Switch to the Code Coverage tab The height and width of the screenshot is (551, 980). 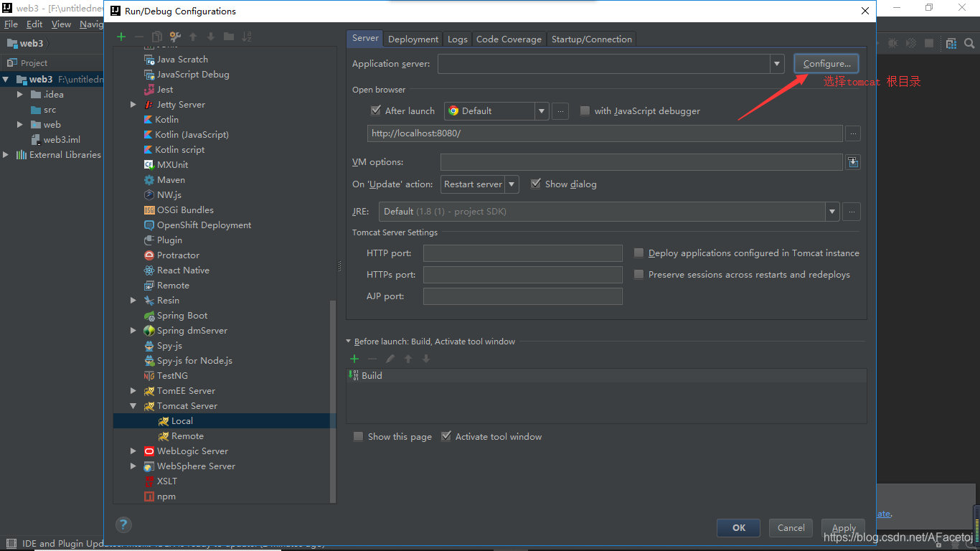click(x=509, y=39)
